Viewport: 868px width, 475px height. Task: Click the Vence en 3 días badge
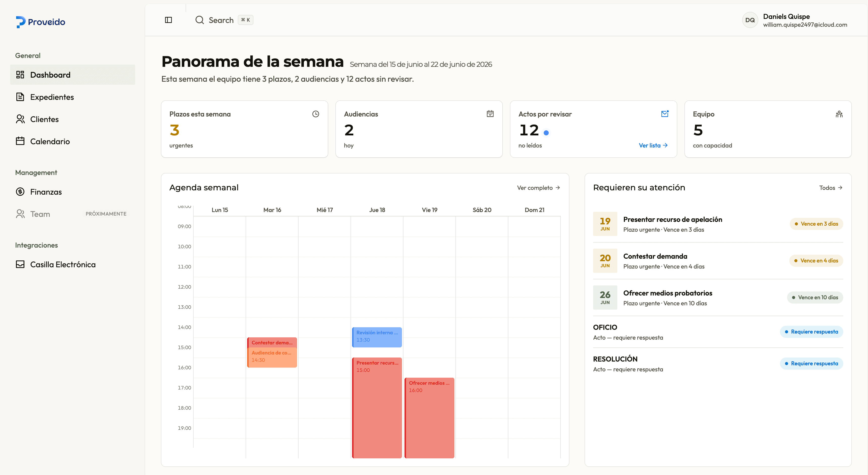point(816,224)
